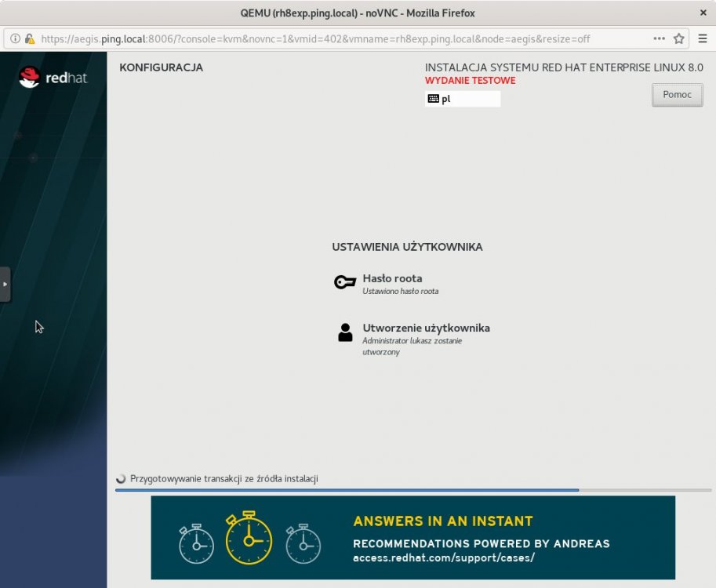716x588 pixels.
Task: Click 'Przygotowywanie transakcji ze źródła instalacji' status text
Action: (x=224, y=478)
